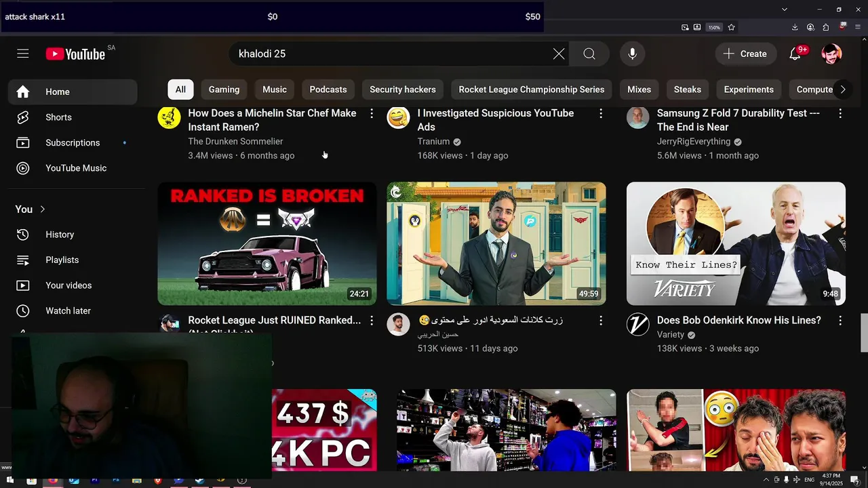
Task: Open Watch later in the sidebar
Action: tap(73, 310)
